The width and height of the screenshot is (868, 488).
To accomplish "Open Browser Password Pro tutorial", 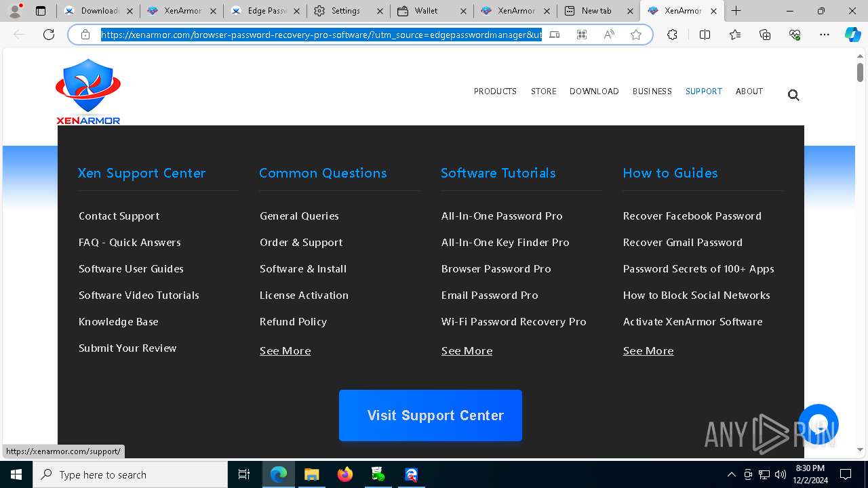I will 496,269.
